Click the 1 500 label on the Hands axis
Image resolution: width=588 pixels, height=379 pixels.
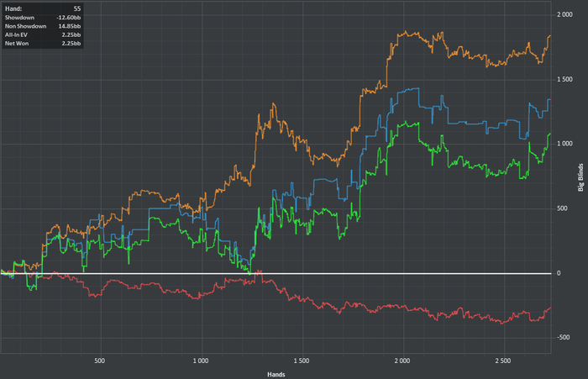tap(302, 361)
